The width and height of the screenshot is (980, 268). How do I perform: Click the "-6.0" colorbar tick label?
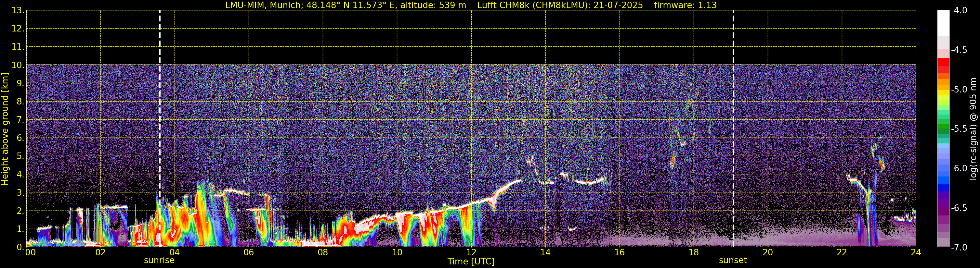pos(959,168)
